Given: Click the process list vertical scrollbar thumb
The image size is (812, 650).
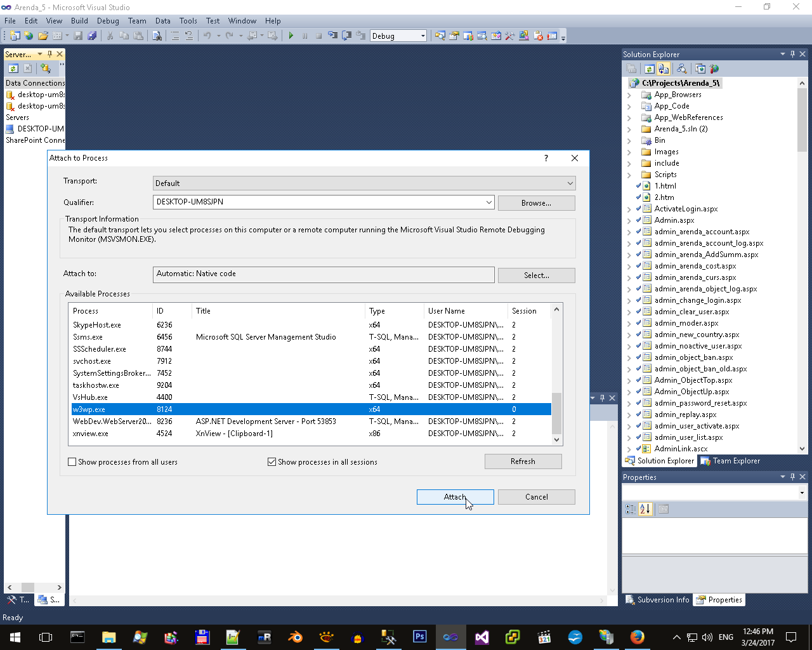Looking at the screenshot, I should point(556,413).
